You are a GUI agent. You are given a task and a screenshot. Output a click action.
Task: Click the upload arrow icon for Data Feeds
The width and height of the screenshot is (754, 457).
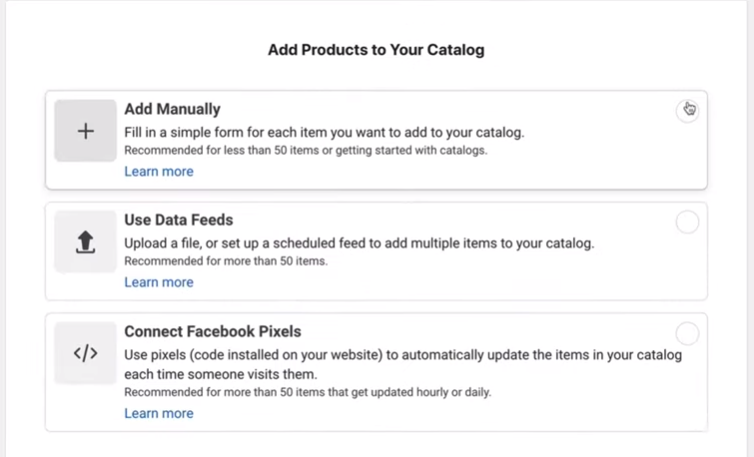tap(86, 241)
